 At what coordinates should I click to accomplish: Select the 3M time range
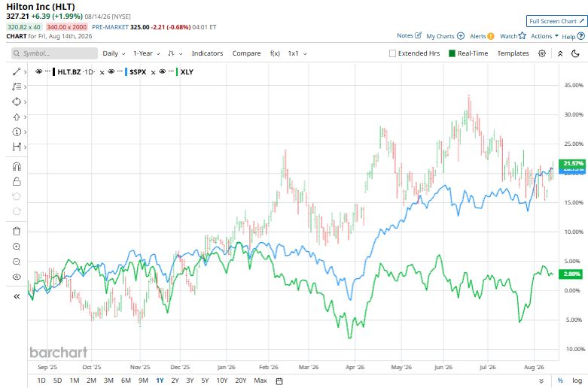pyautogui.click(x=108, y=380)
